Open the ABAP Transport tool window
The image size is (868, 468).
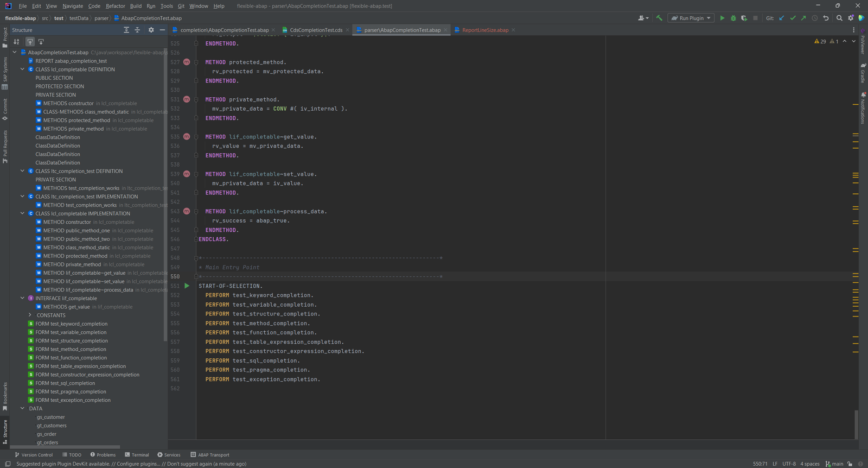click(210, 455)
